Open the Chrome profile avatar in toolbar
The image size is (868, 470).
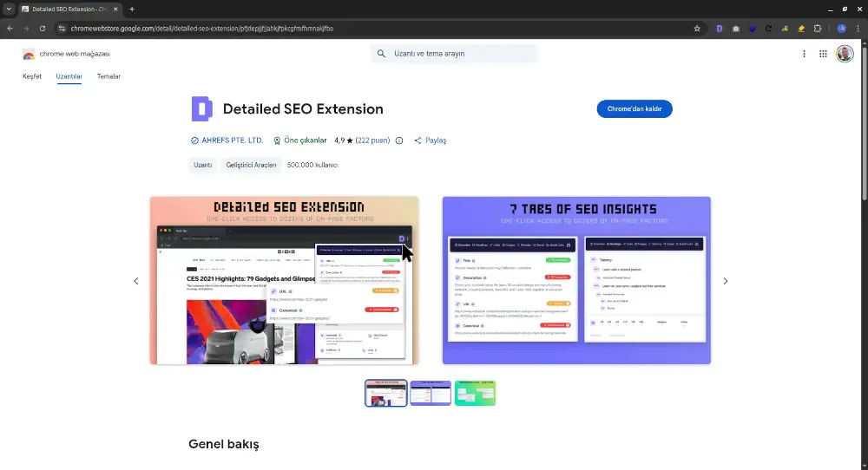(x=841, y=29)
